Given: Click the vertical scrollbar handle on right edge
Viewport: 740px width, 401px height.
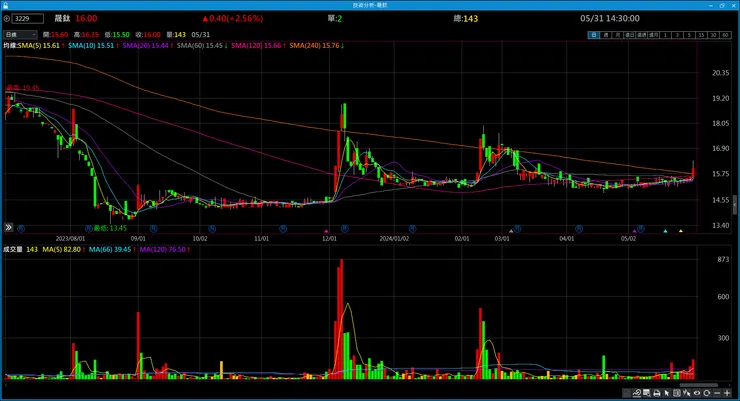Looking at the screenshot, I should 734,205.
